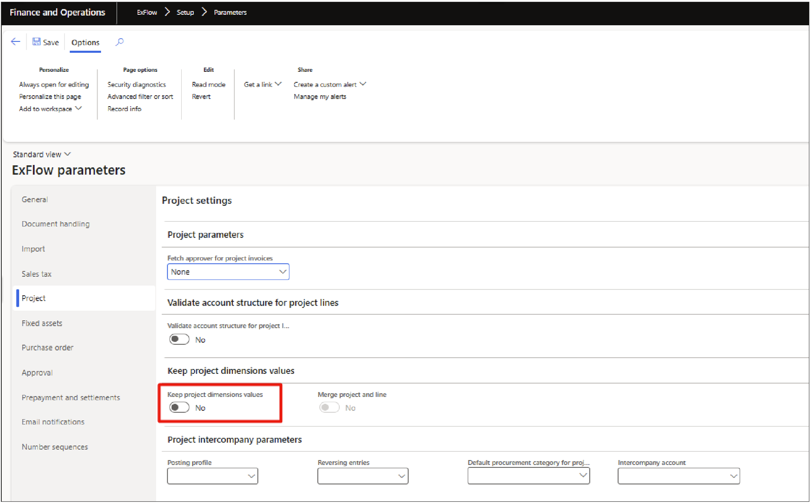Open the Purchase order tab

47,348
